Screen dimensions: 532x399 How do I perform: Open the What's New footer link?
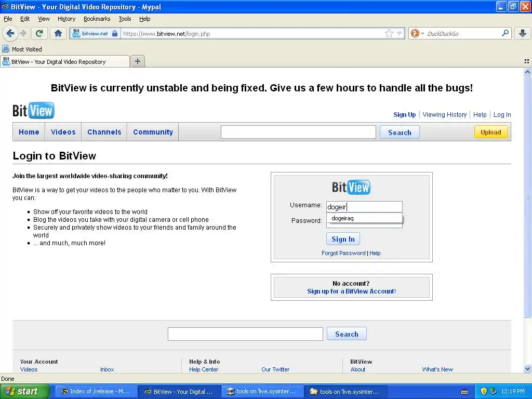coord(437,369)
